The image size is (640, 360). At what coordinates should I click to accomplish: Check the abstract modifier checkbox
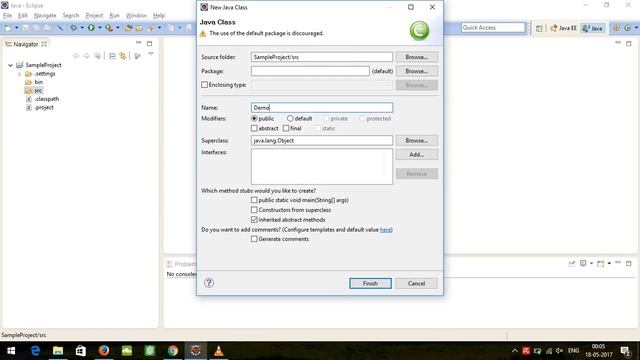click(x=254, y=128)
